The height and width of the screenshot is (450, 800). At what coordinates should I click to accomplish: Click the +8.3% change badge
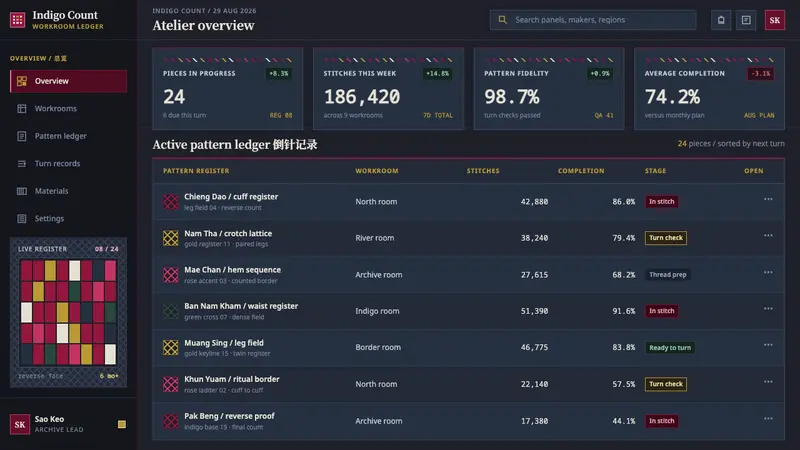tap(279, 73)
